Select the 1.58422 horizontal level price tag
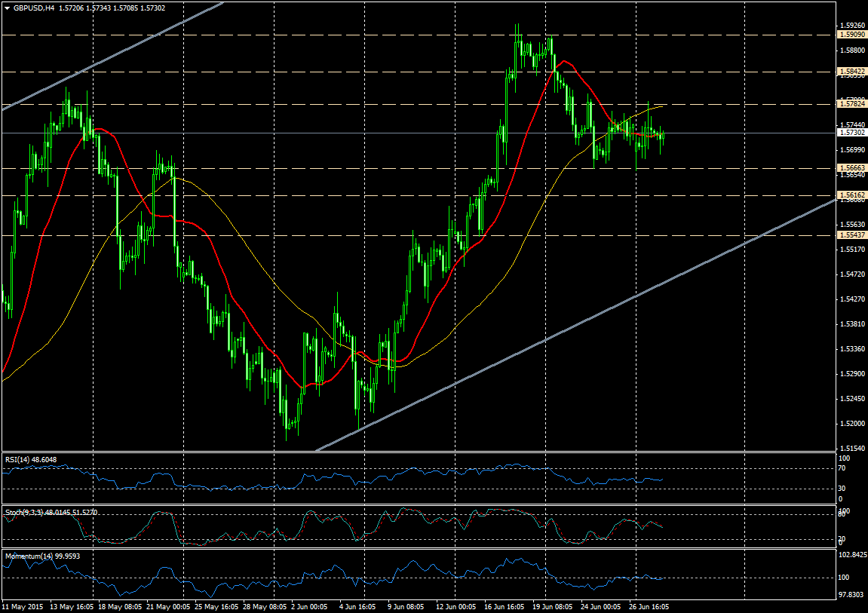The height and width of the screenshot is (613, 868). coord(851,72)
